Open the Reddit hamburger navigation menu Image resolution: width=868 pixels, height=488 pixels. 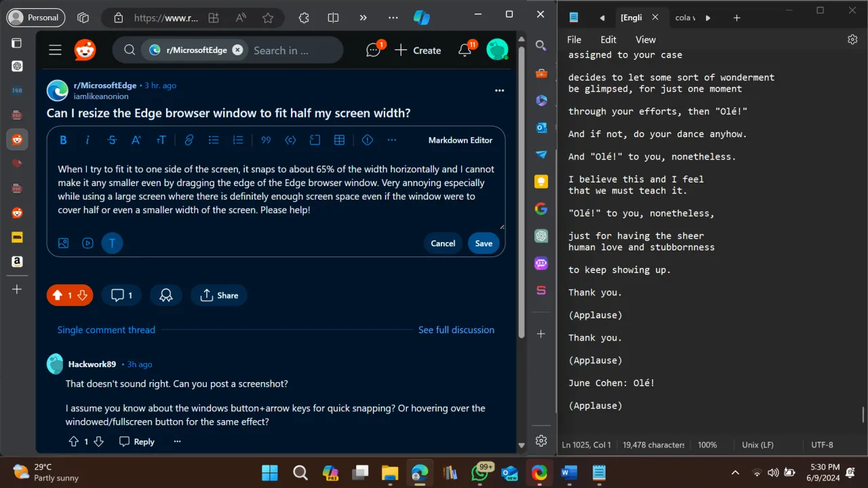click(55, 50)
